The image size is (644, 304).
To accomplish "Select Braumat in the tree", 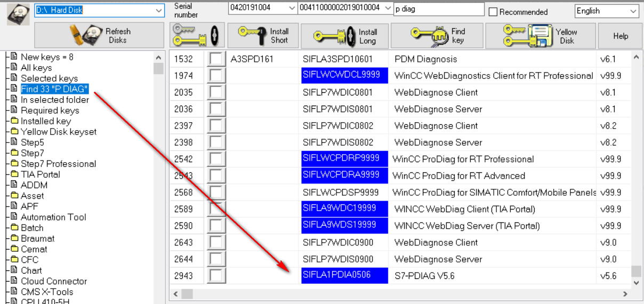I will point(37,238).
